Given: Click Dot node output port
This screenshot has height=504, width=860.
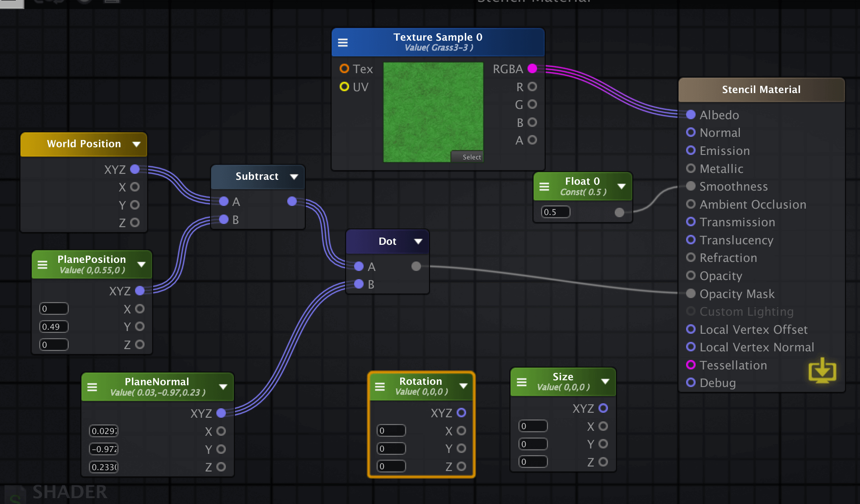Looking at the screenshot, I should point(416,266).
